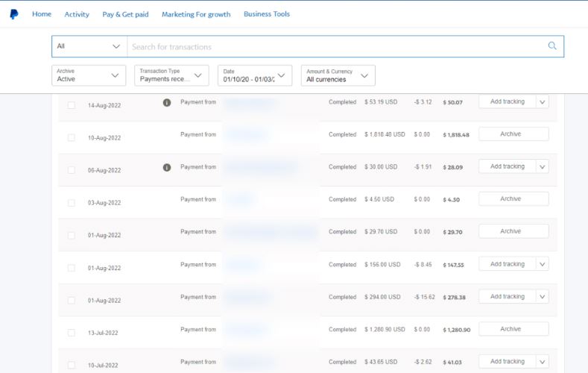The width and height of the screenshot is (588, 373).
Task: Open Business Tools menu
Action: click(267, 14)
